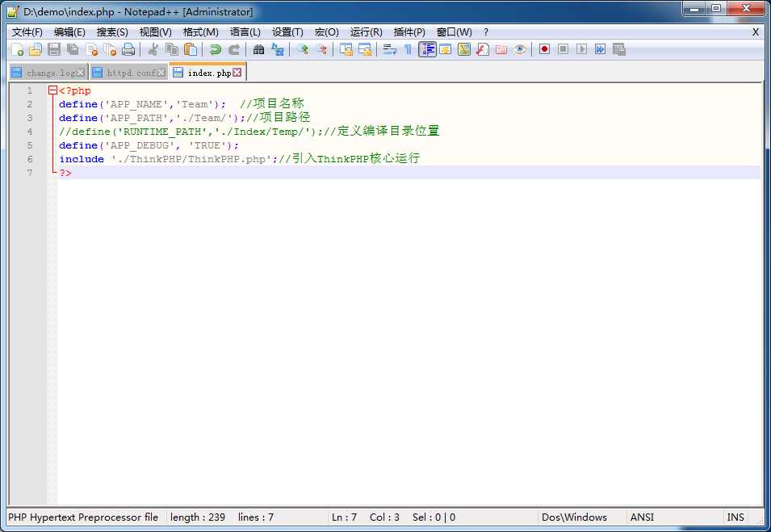
Task: Open the 语言(L) menu
Action: (245, 32)
